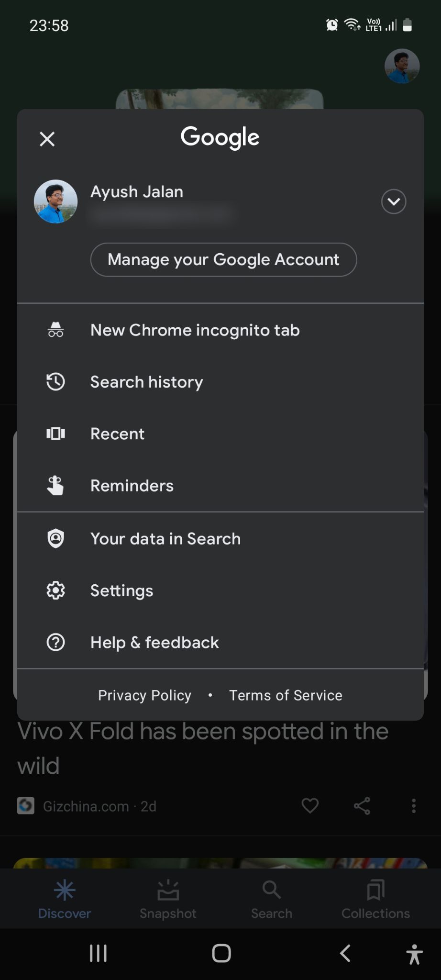The width and height of the screenshot is (441, 980).
Task: Expand the account switcher chevron
Action: click(393, 201)
